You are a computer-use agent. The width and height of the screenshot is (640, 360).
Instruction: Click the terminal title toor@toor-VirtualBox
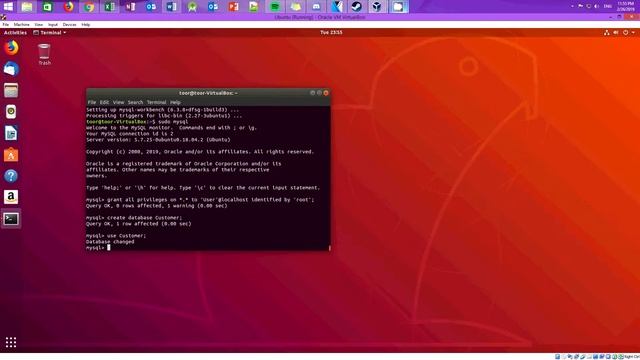coord(208,93)
